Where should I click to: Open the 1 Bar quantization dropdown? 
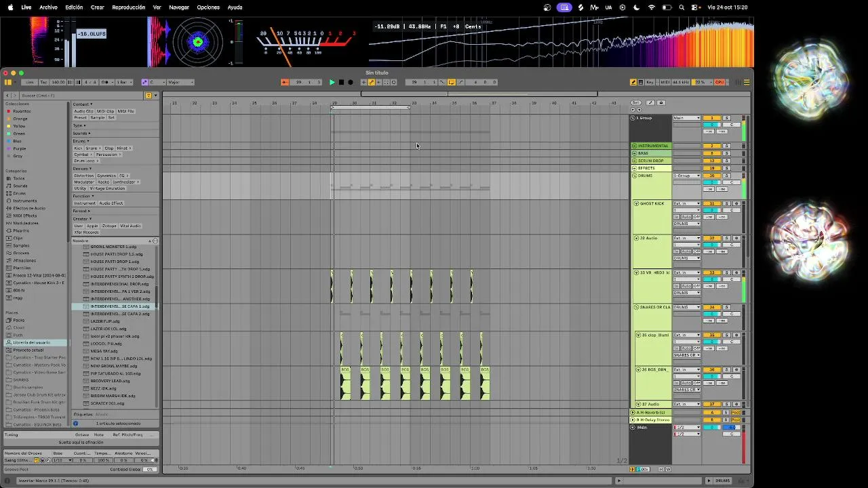[x=123, y=82]
